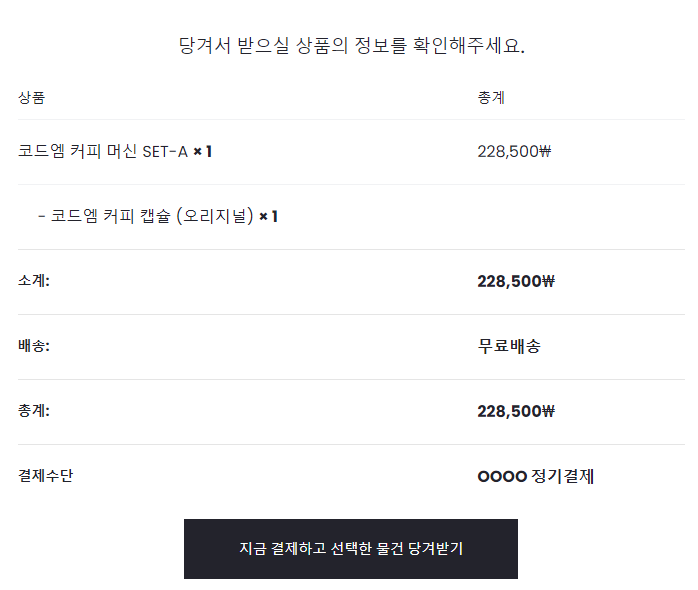Click the 총계: row label near bottom

tap(34, 411)
